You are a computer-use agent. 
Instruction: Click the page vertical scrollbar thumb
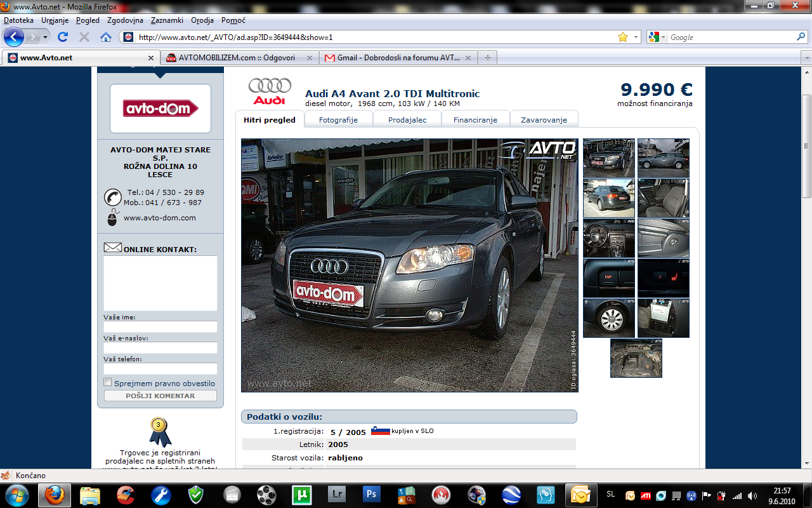pyautogui.click(x=806, y=146)
